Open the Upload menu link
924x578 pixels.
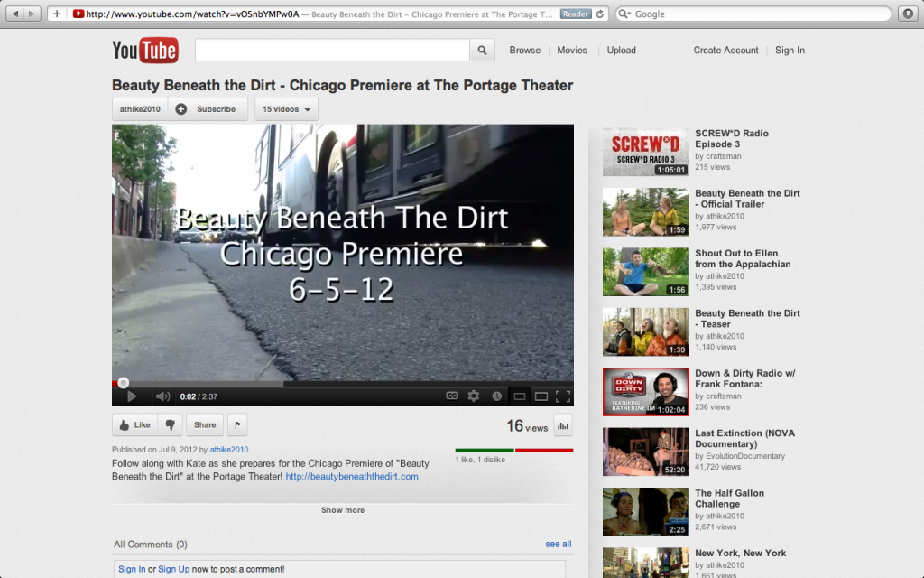point(621,51)
